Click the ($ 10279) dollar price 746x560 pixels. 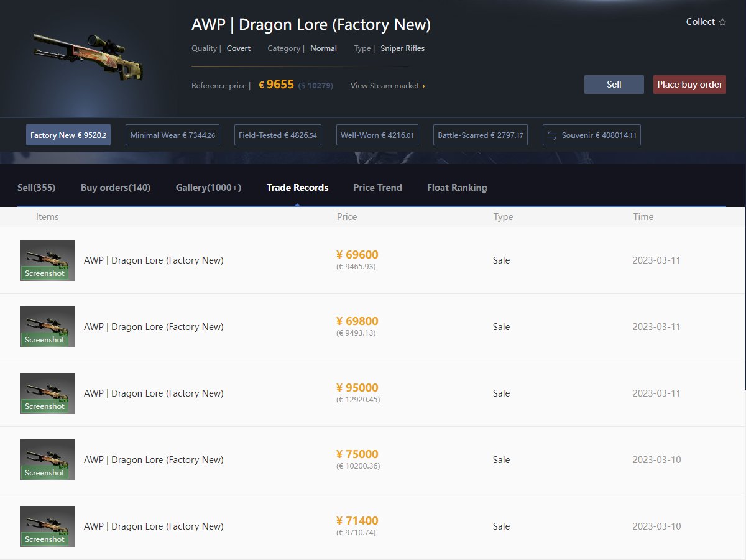pyautogui.click(x=315, y=86)
